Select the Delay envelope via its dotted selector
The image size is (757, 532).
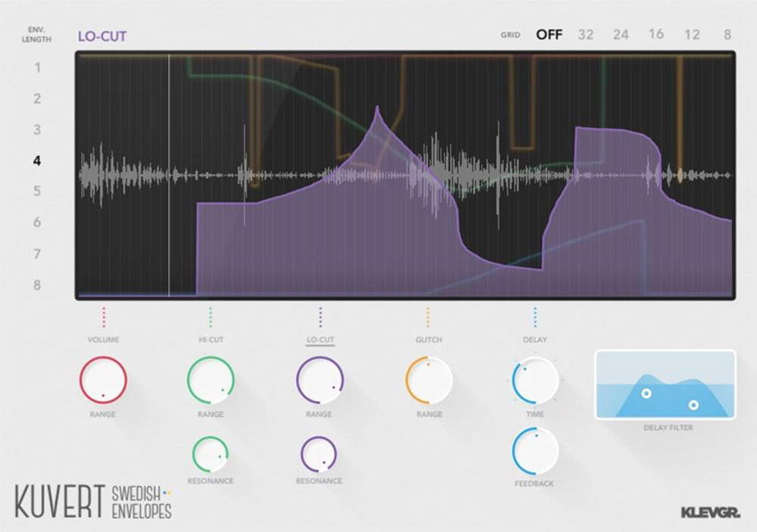[x=535, y=314]
